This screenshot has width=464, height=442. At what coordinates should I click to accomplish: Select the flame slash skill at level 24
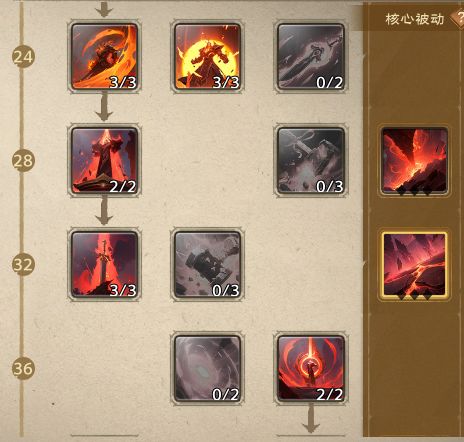pos(104,56)
